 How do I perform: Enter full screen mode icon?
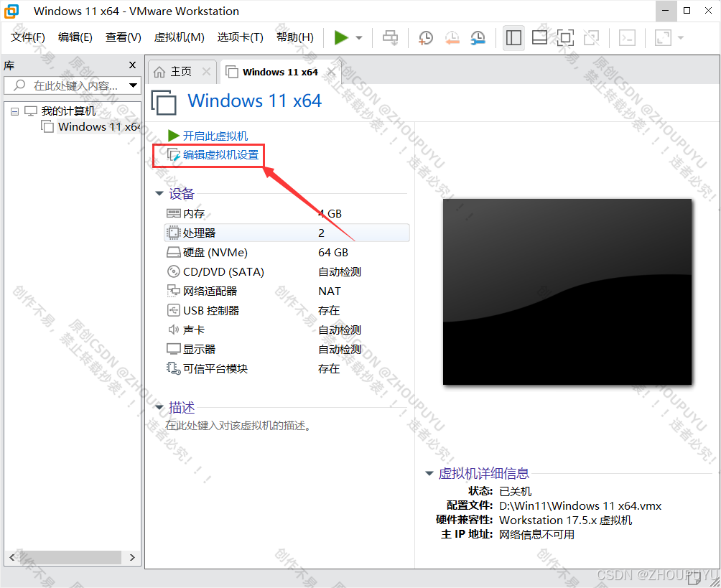(x=565, y=38)
